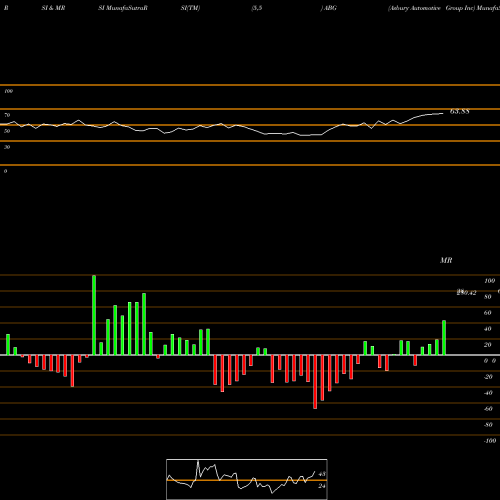
Task: Click the '70' level label on RSI chart
Action: [7, 115]
